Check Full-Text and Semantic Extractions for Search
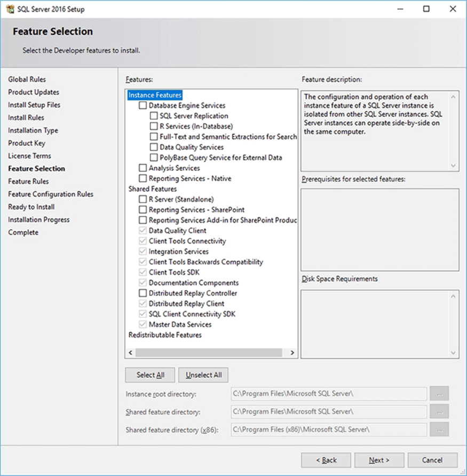The width and height of the screenshot is (467, 476). tap(154, 137)
